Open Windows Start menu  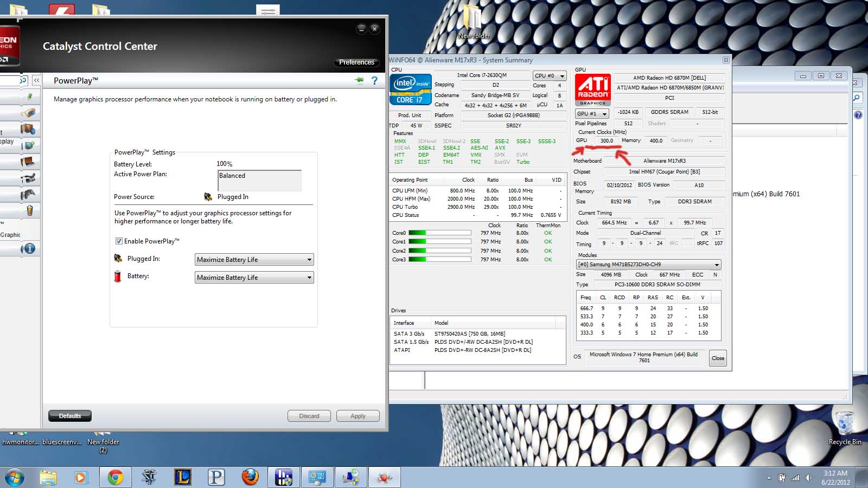(15, 477)
